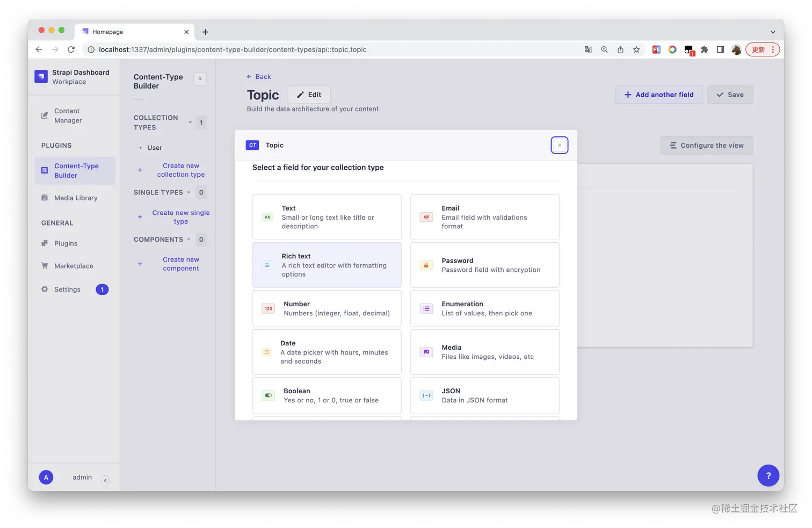Open the help question mark button
The width and height of the screenshot is (812, 528).
(768, 475)
